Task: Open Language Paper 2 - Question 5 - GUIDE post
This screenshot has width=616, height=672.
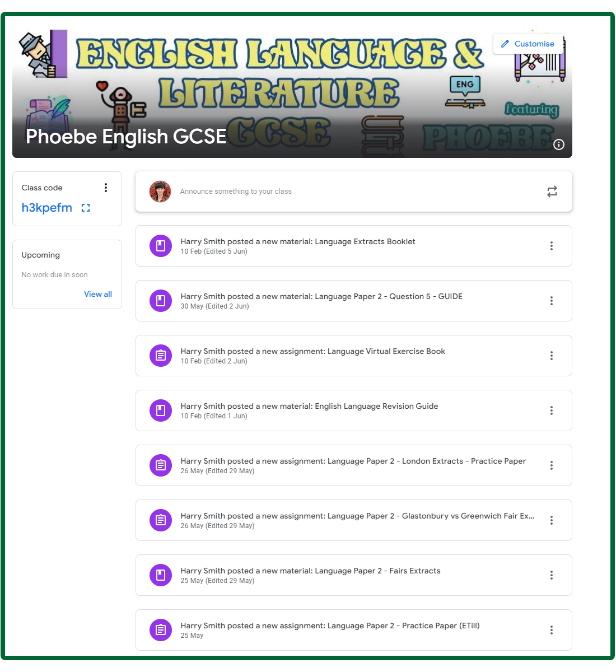Action: [354, 301]
